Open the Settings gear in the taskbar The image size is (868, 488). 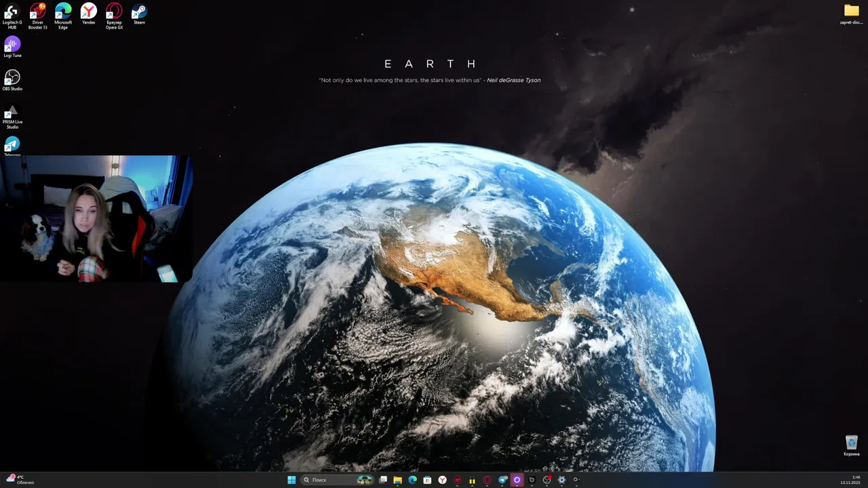[561, 480]
